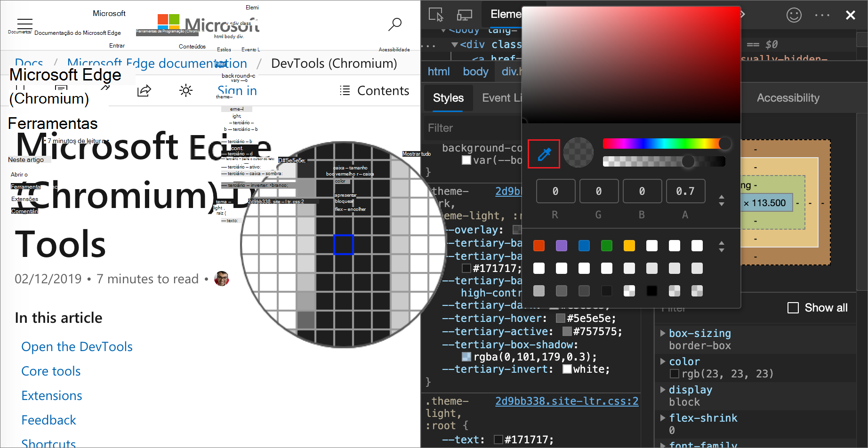Activate the eyedropper in the color picker
Viewport: 868px width, 448px height.
[544, 153]
